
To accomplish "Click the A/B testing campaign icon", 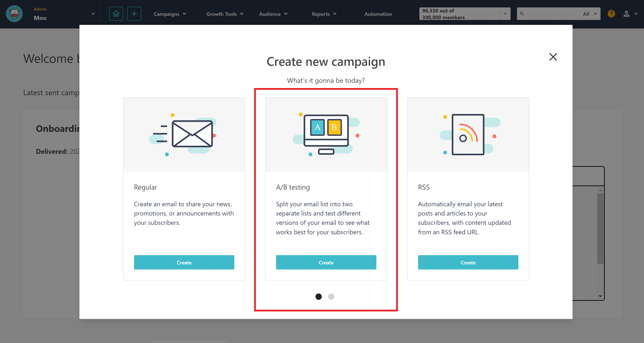I will pos(326,134).
